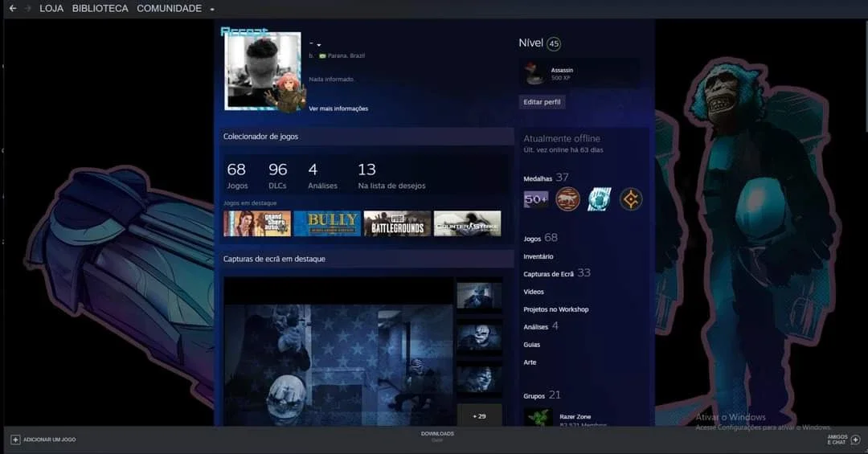Screen dimensions: 868x454
Task: Click the plus icon for Adicionar um jogo
Action: tap(15, 440)
